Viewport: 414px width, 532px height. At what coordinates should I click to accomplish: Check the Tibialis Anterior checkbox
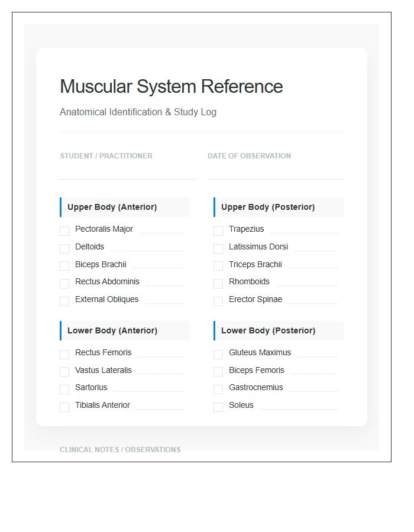(64, 407)
